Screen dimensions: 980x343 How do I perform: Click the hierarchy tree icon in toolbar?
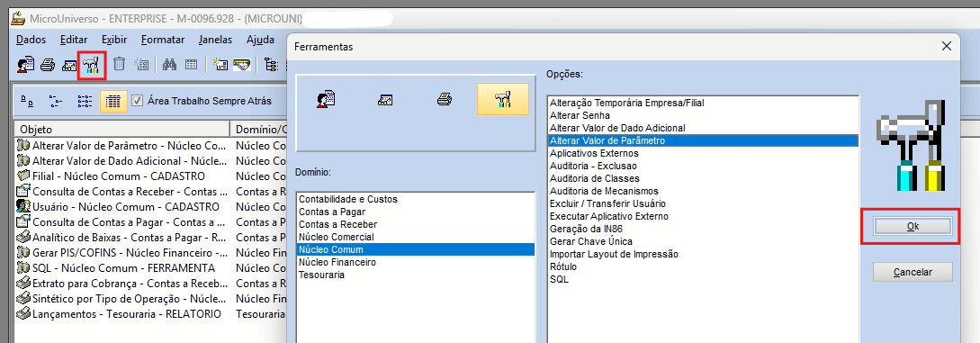[271, 64]
